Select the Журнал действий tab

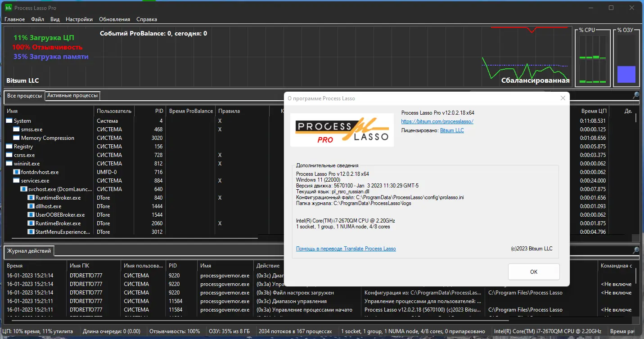pyautogui.click(x=29, y=251)
